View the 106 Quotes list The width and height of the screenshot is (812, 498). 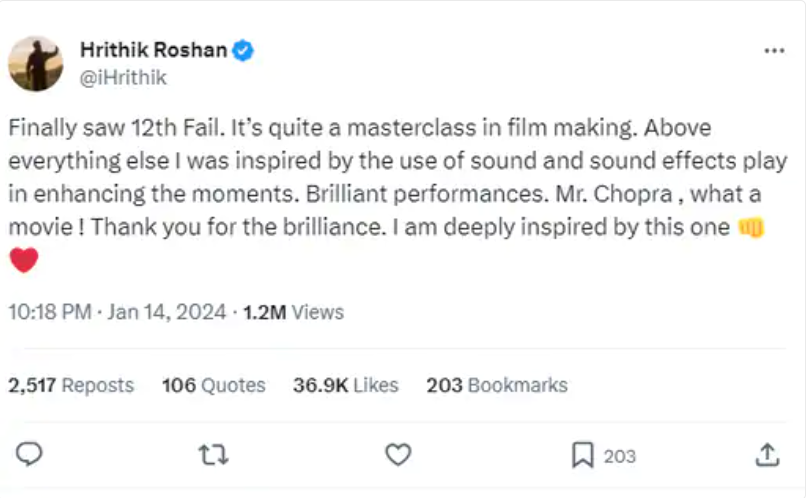tap(214, 385)
